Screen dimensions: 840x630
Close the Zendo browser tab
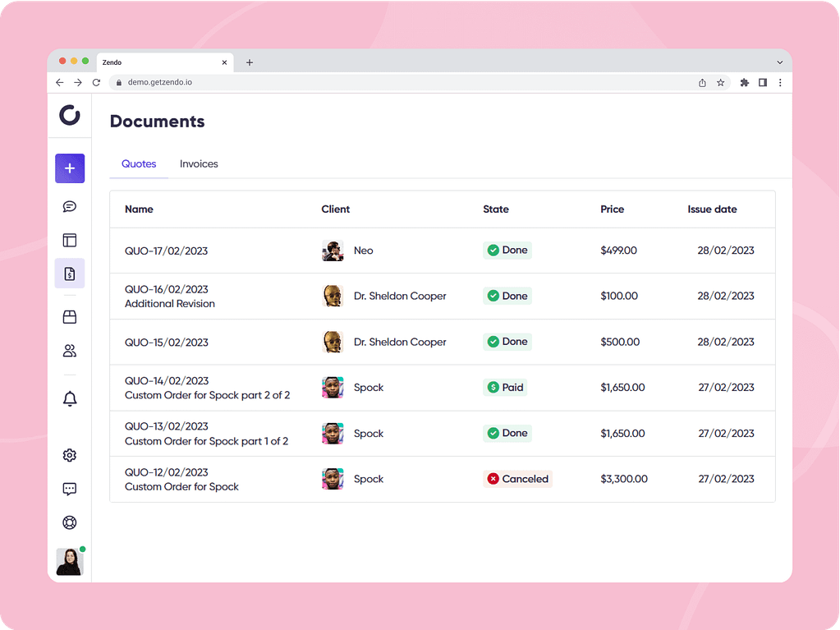(x=224, y=62)
